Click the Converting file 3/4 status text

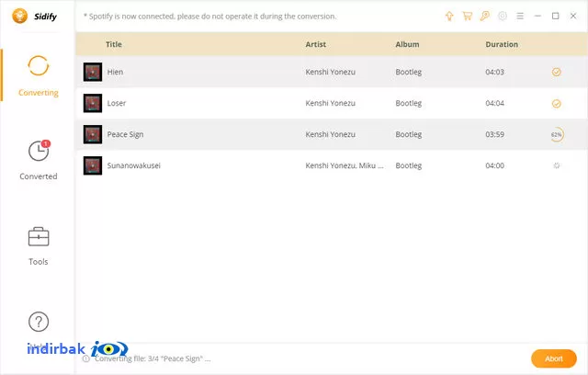153,358
